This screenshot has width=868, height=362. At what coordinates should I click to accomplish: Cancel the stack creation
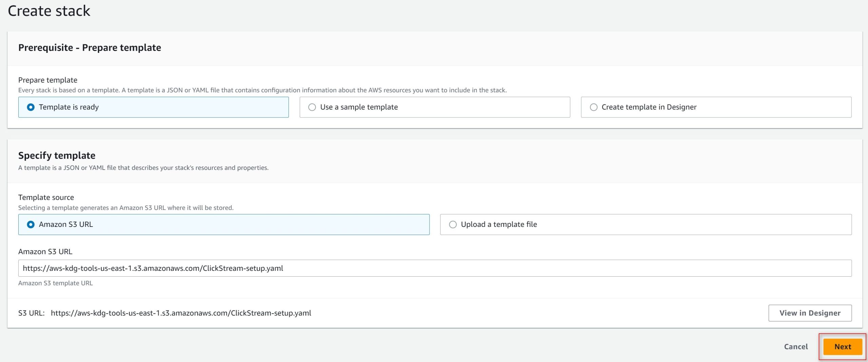[796, 346]
